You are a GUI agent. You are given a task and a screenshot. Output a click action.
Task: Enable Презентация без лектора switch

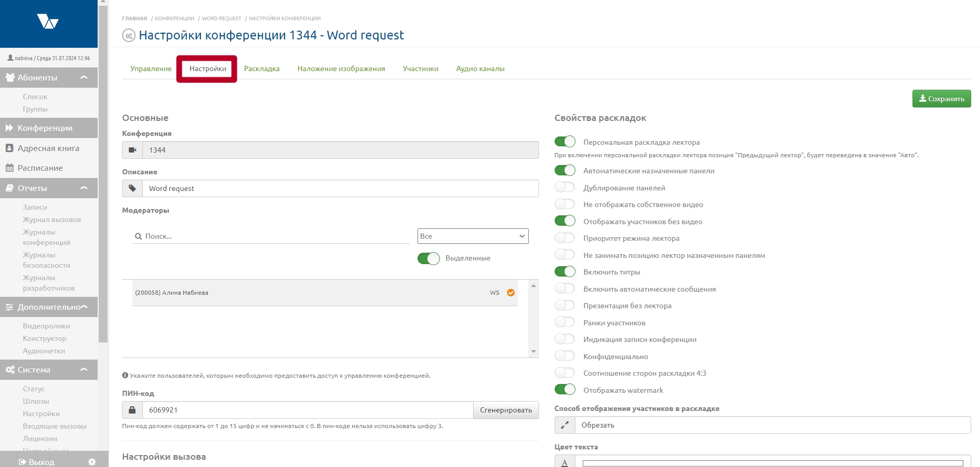click(x=565, y=305)
